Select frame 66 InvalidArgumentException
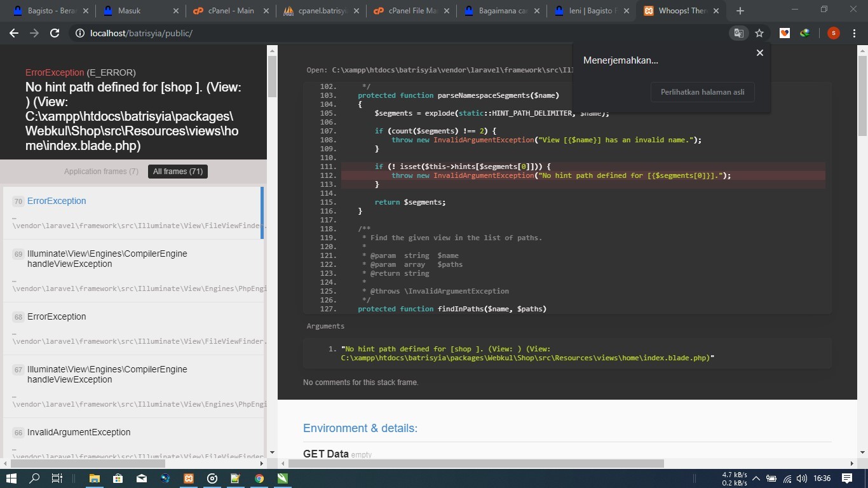Viewport: 868px width, 488px height. pyautogui.click(x=133, y=438)
